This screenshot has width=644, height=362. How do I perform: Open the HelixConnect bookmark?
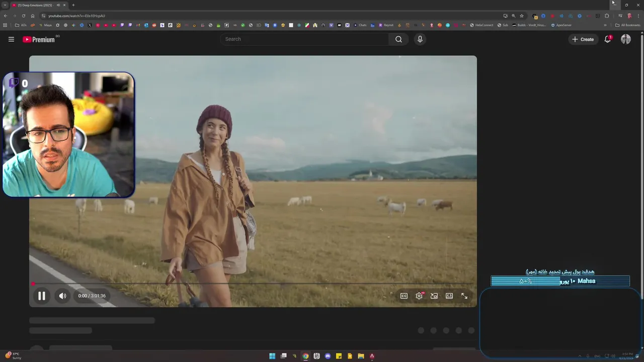click(481, 25)
